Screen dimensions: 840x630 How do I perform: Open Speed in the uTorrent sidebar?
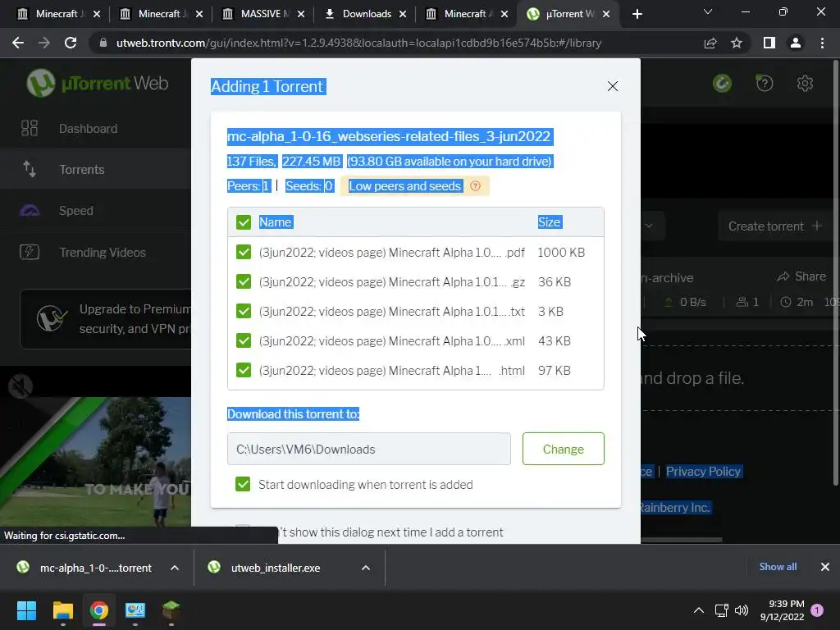click(75, 211)
